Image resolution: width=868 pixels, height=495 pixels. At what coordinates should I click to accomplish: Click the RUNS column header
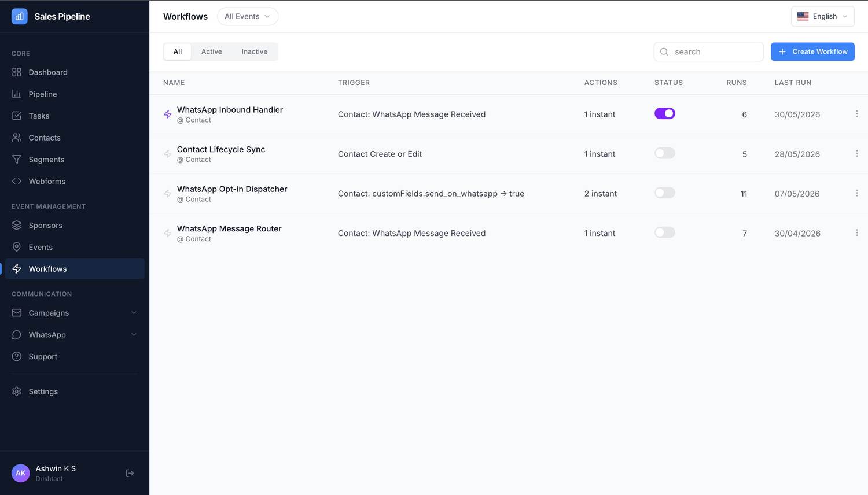[x=737, y=83]
